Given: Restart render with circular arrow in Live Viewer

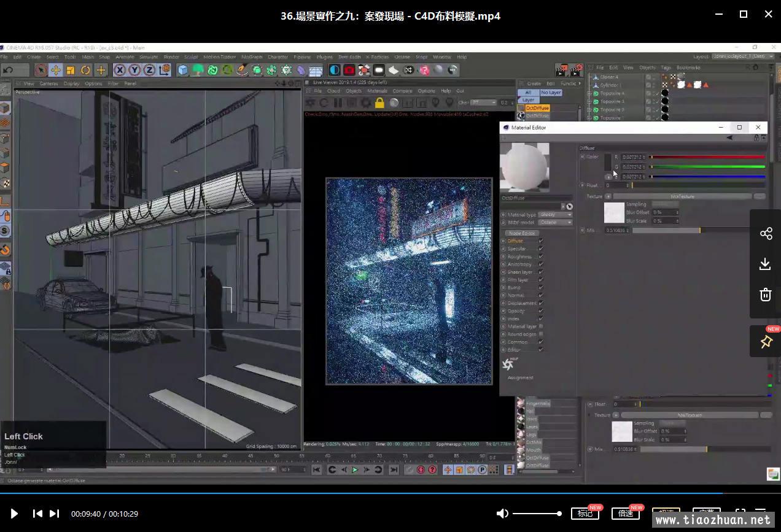Looking at the screenshot, I should [324, 102].
